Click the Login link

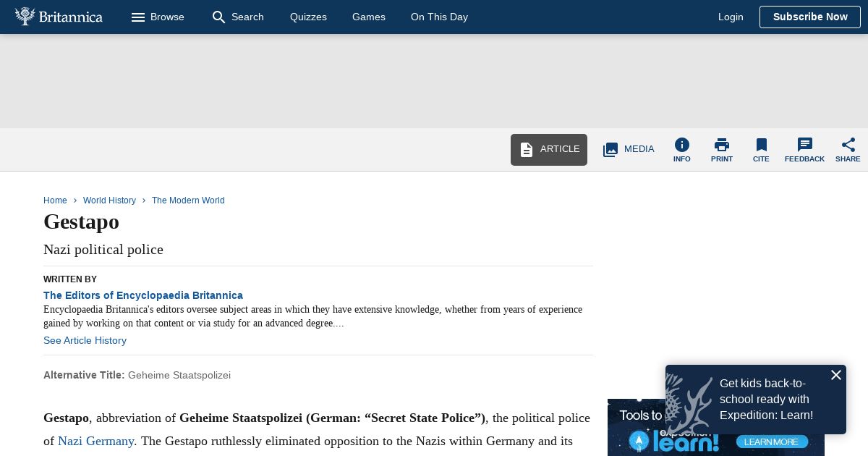coord(731,17)
